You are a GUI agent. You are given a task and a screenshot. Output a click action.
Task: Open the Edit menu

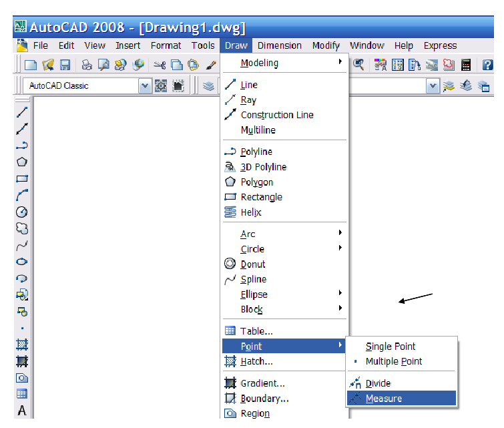(67, 45)
